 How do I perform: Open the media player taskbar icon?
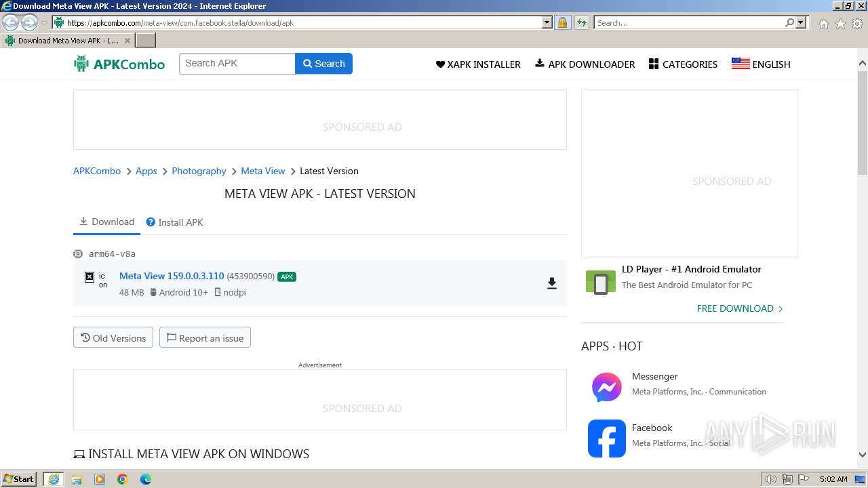point(100,479)
